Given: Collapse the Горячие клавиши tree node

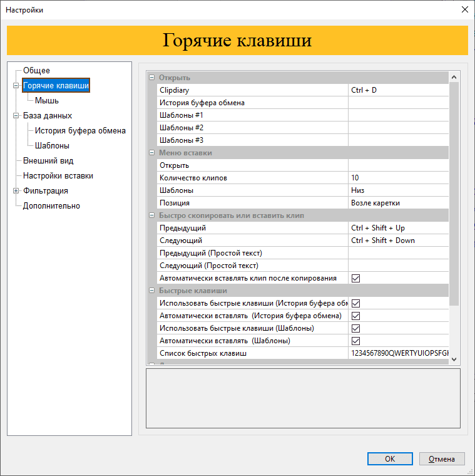Looking at the screenshot, I should [16, 86].
